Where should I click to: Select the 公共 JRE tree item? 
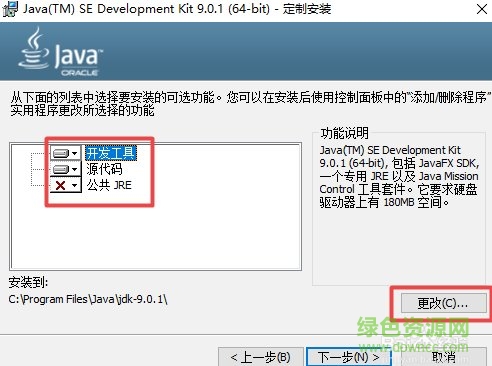109,185
